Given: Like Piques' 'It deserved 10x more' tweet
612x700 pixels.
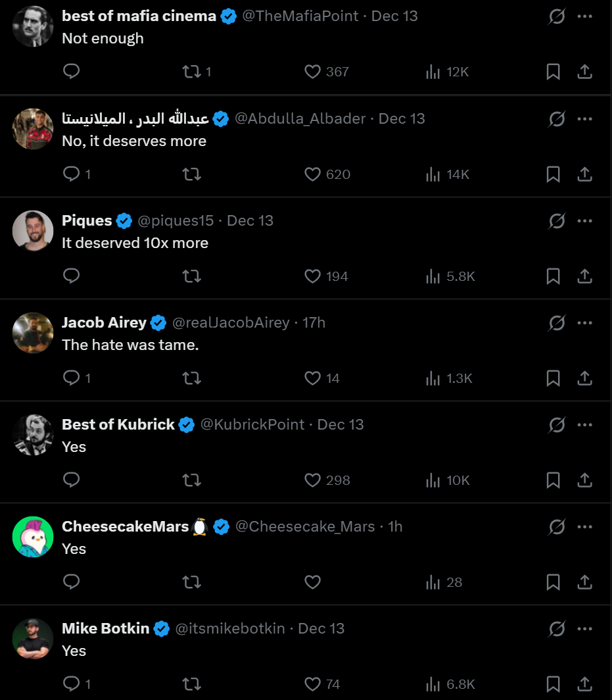Looking at the screenshot, I should tap(313, 276).
